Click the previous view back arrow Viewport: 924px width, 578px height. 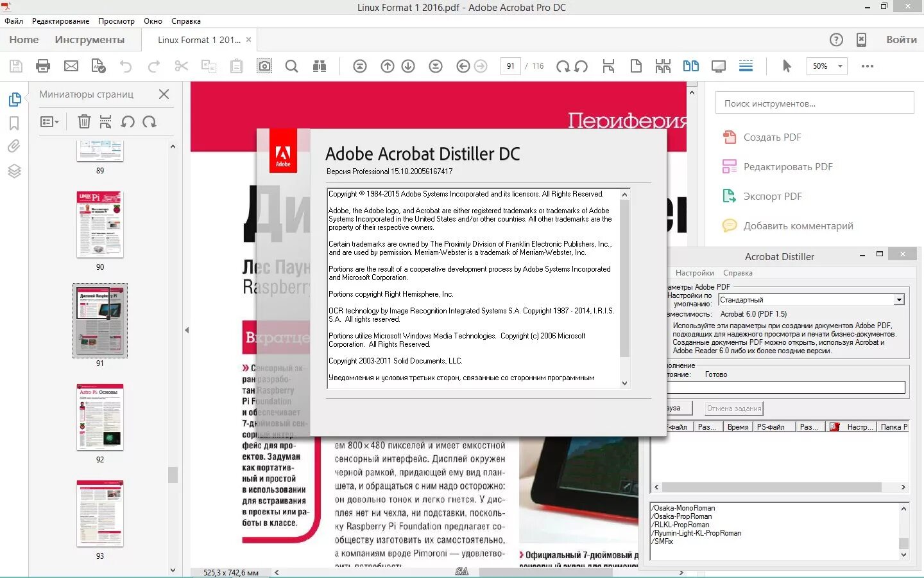tap(463, 66)
